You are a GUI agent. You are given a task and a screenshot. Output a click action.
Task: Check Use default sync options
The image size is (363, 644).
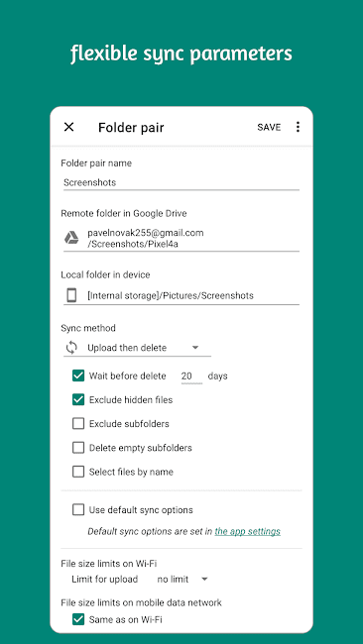click(78, 509)
